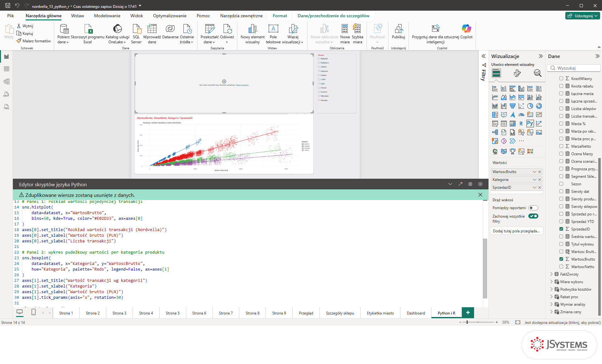Screen dimensions: 602x364
Task: Expand the Rabat proc table
Action: pos(552,297)
